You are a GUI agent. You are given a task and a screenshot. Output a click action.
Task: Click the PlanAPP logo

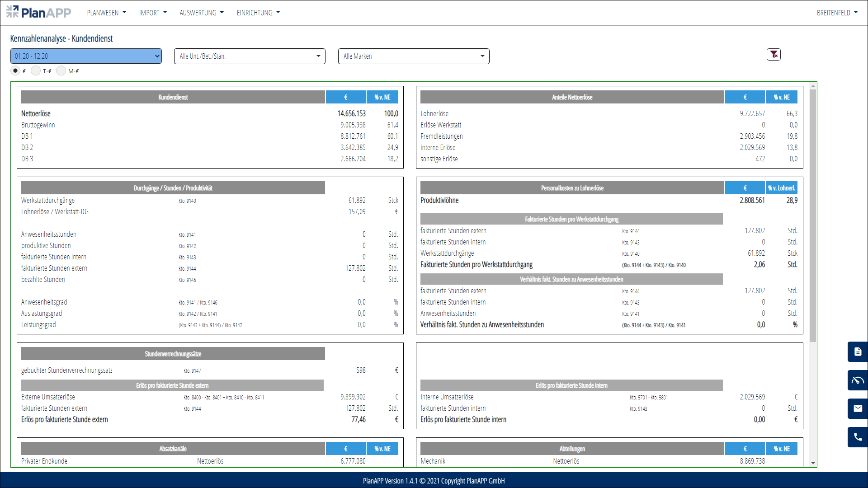(x=39, y=12)
